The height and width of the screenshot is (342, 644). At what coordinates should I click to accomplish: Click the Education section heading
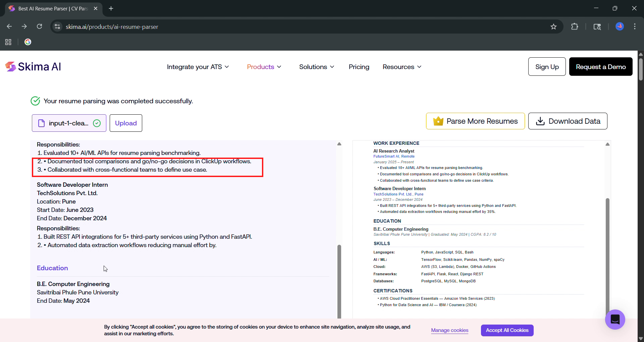[x=52, y=268]
